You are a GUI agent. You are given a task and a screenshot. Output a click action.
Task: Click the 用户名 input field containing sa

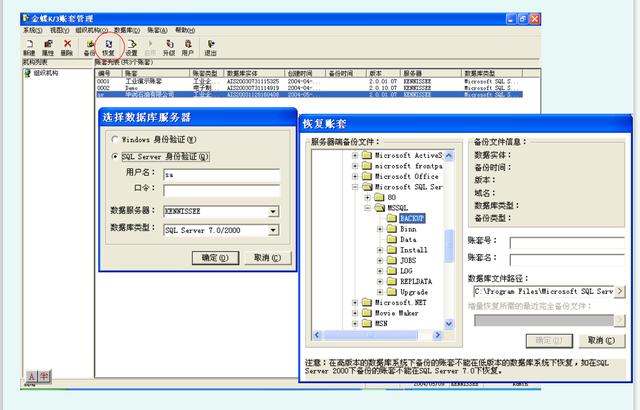point(222,175)
